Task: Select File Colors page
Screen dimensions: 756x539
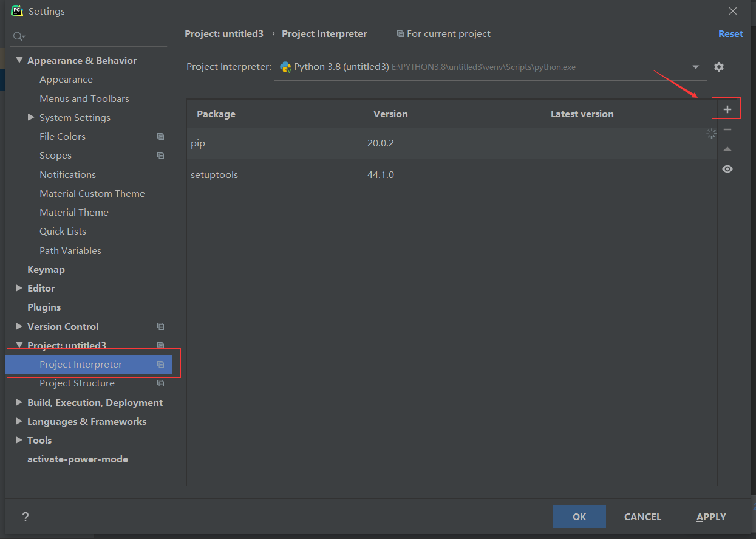Action: [63, 136]
